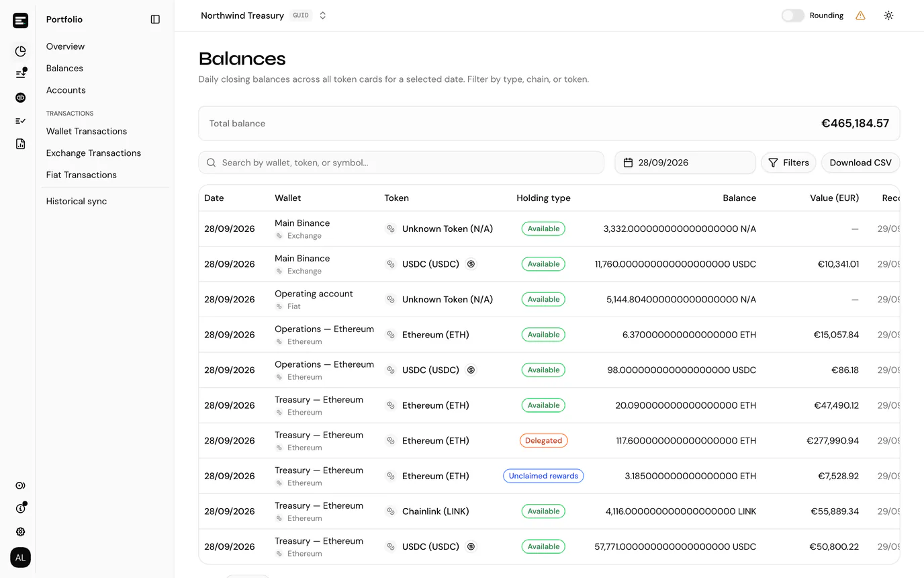Open the 28/09/2026 date picker

pyautogui.click(x=685, y=163)
